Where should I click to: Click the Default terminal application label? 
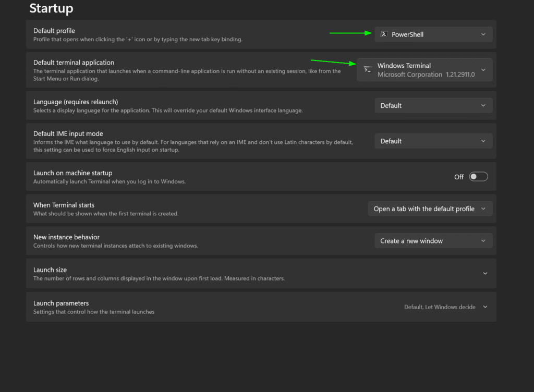pyautogui.click(x=74, y=62)
